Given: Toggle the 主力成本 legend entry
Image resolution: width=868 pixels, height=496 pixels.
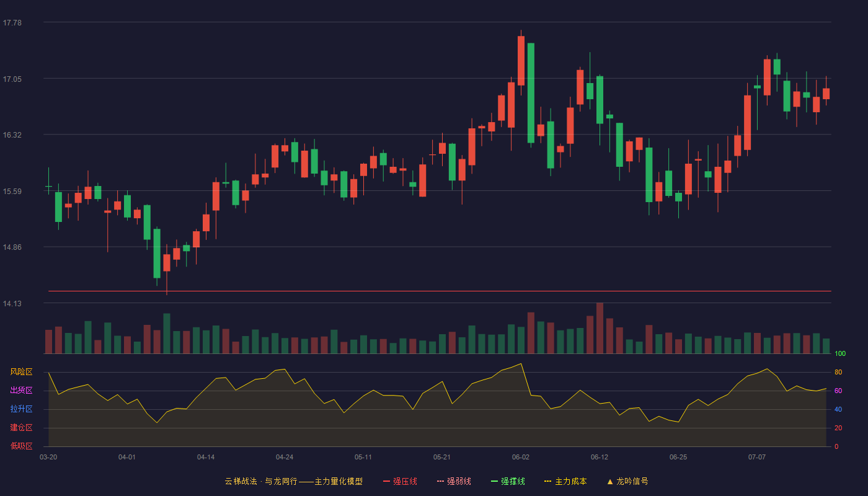Looking at the screenshot, I should pyautogui.click(x=565, y=481).
